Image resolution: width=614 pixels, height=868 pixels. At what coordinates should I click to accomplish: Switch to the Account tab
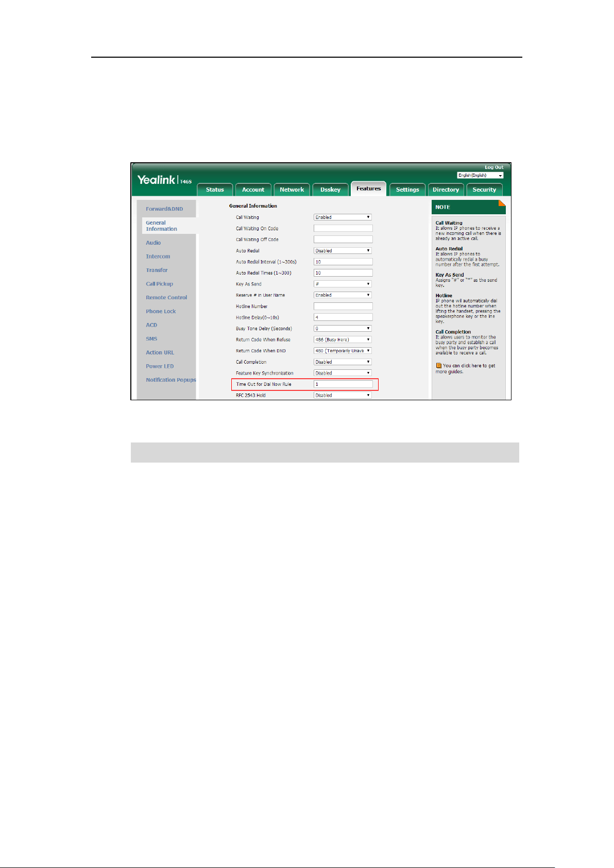pyautogui.click(x=253, y=190)
